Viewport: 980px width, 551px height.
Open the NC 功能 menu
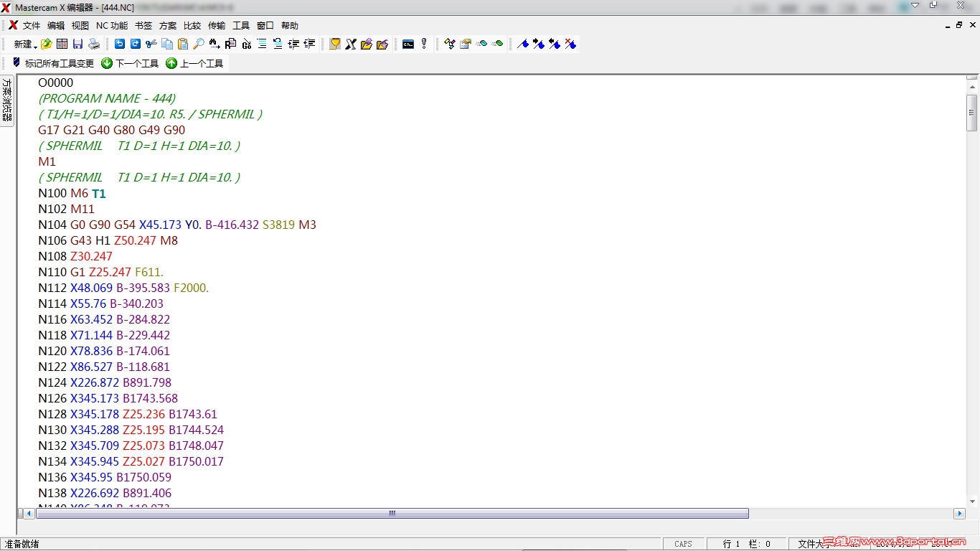point(112,26)
